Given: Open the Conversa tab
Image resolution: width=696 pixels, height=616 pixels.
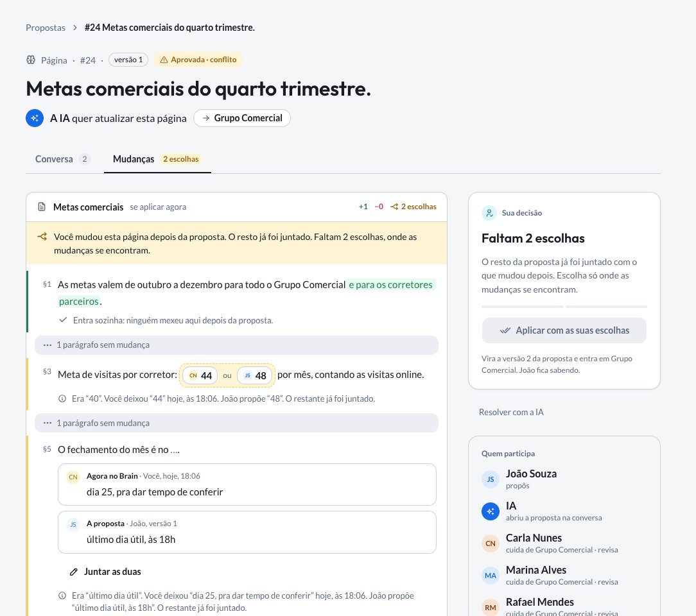Looking at the screenshot, I should click(x=62, y=159).
